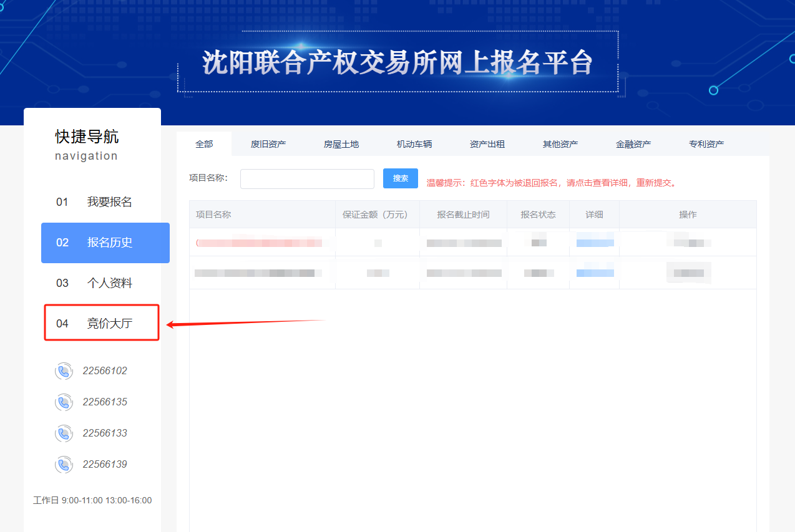
Task: Focus the 项目名称 search input field
Action: (307, 179)
